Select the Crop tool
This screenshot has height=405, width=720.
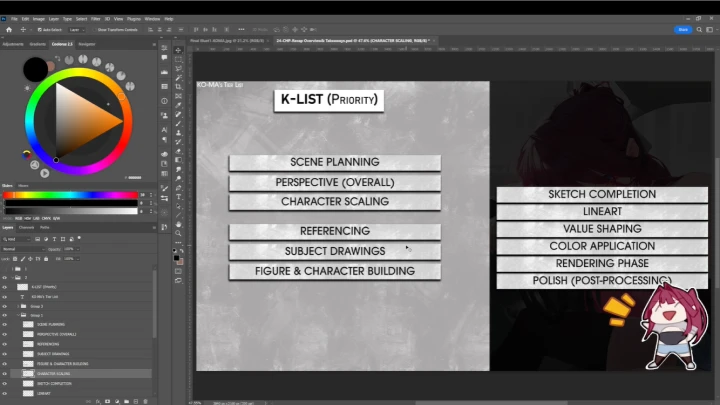[179, 87]
